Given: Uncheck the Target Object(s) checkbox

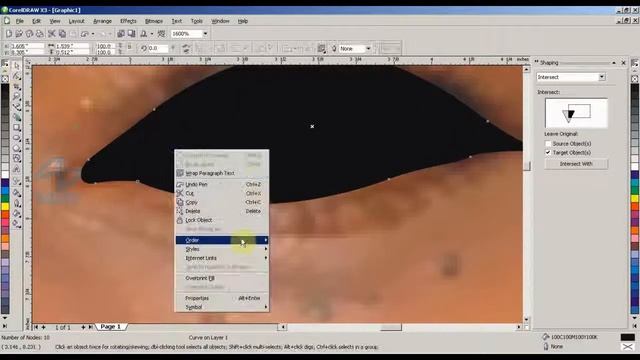Looking at the screenshot, I should pyautogui.click(x=548, y=153).
